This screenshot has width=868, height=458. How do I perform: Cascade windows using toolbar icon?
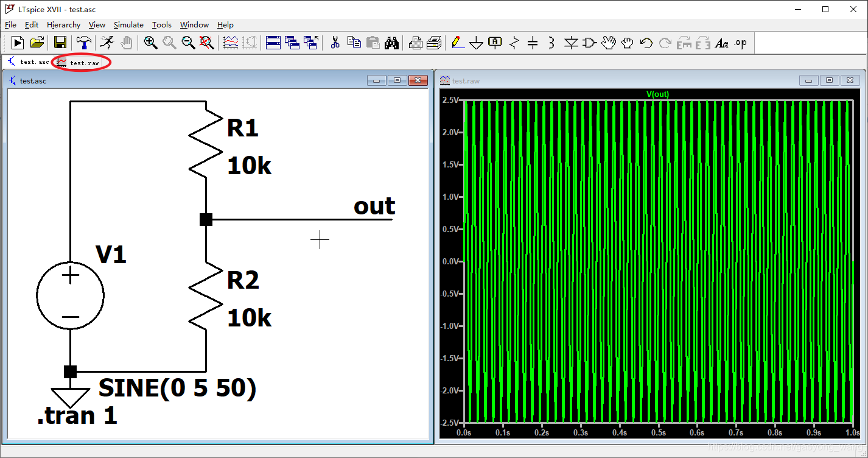292,43
